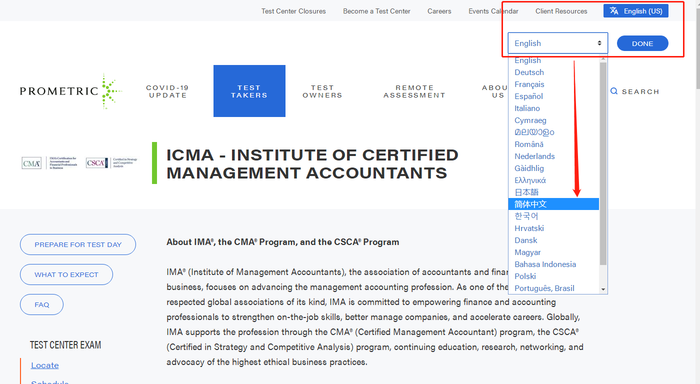Click Prepare For Test Day button

(78, 245)
